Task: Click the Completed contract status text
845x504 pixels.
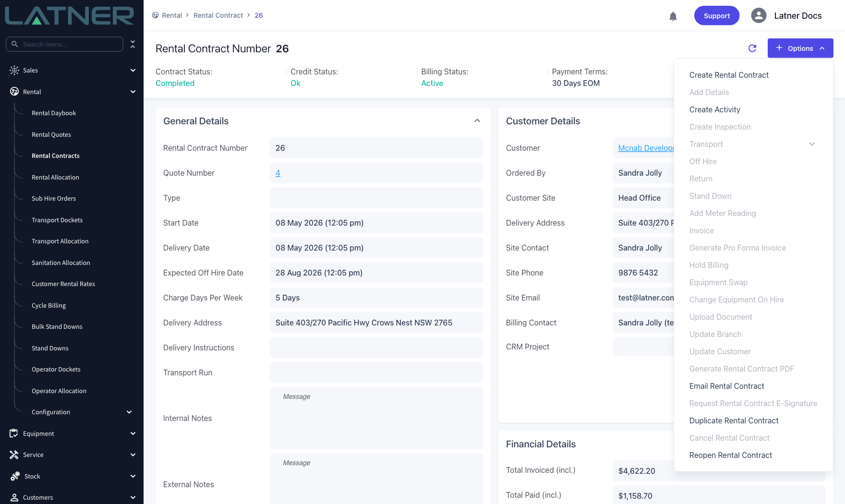Action: point(175,83)
